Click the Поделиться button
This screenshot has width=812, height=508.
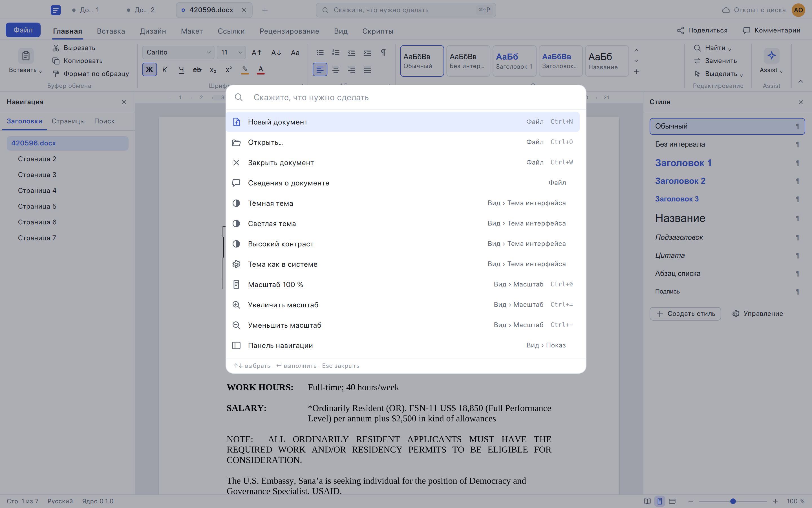(x=702, y=30)
